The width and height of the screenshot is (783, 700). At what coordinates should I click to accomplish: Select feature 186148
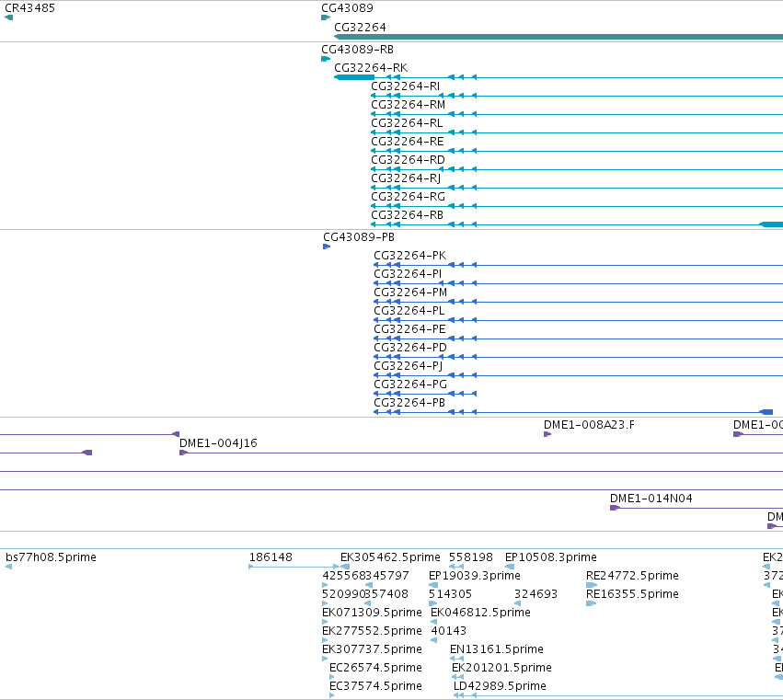pos(271,557)
